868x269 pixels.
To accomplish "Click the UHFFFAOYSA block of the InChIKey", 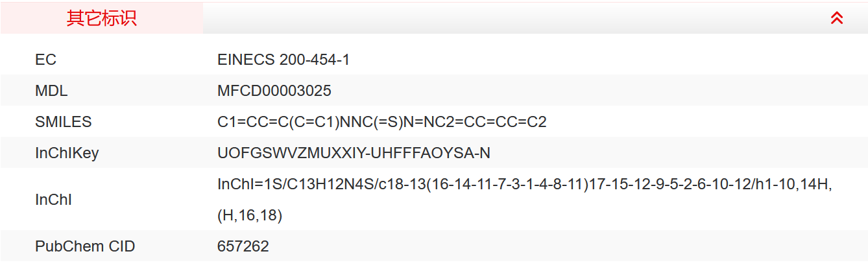I will tap(427, 153).
